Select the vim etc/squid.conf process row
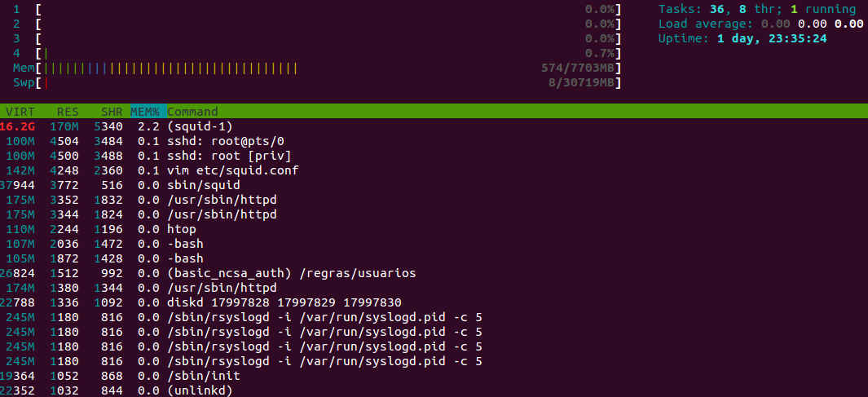The width and height of the screenshot is (868, 397). coord(434,170)
